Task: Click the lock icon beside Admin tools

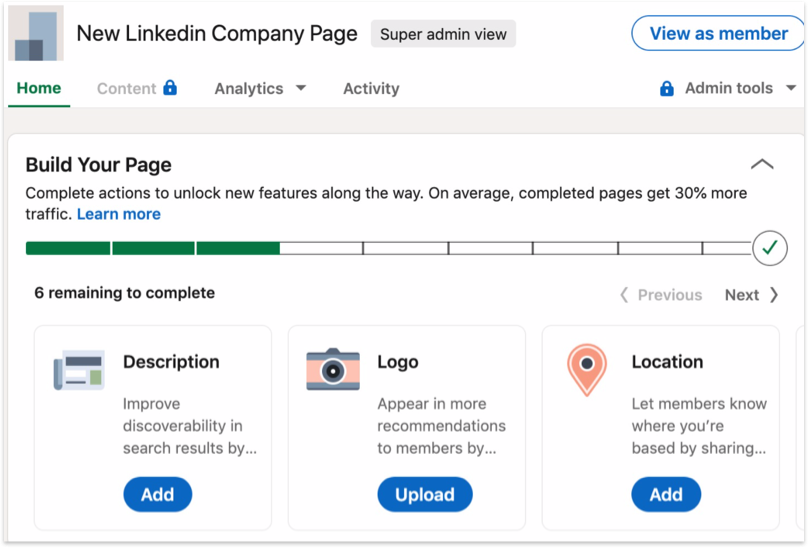Action: [x=667, y=88]
